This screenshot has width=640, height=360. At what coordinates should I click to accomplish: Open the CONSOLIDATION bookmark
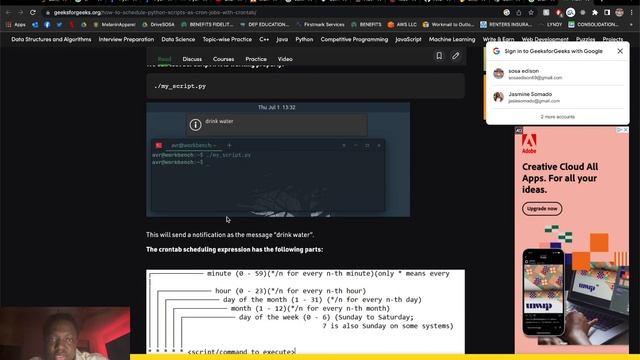593,24
